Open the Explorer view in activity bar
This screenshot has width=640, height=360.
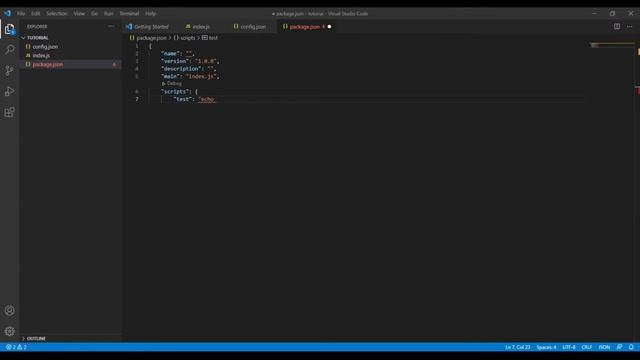click(x=9, y=29)
